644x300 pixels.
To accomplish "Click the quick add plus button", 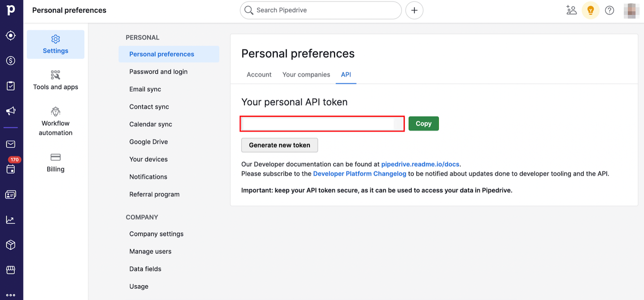I will pyautogui.click(x=415, y=10).
